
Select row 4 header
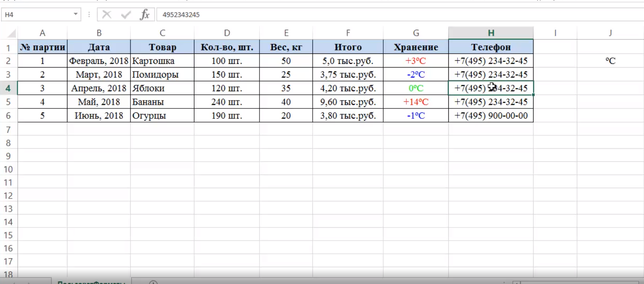[x=8, y=88]
